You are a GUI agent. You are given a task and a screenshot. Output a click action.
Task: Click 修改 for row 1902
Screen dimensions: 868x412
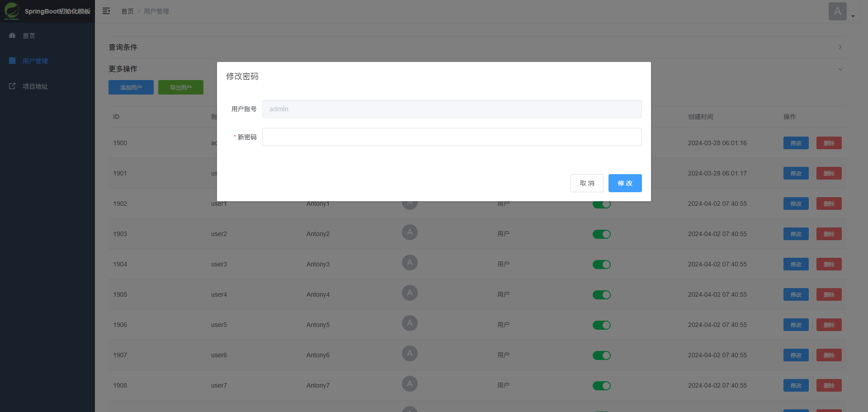(796, 204)
